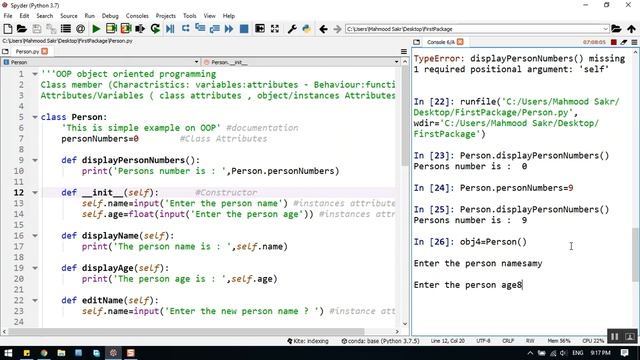Open Windows Start menu
640x360 pixels.
click(8, 353)
